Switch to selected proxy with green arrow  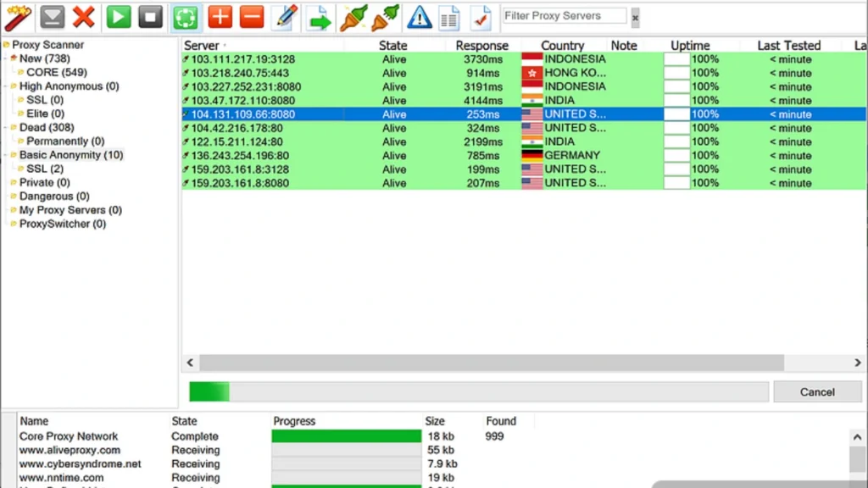coord(319,16)
